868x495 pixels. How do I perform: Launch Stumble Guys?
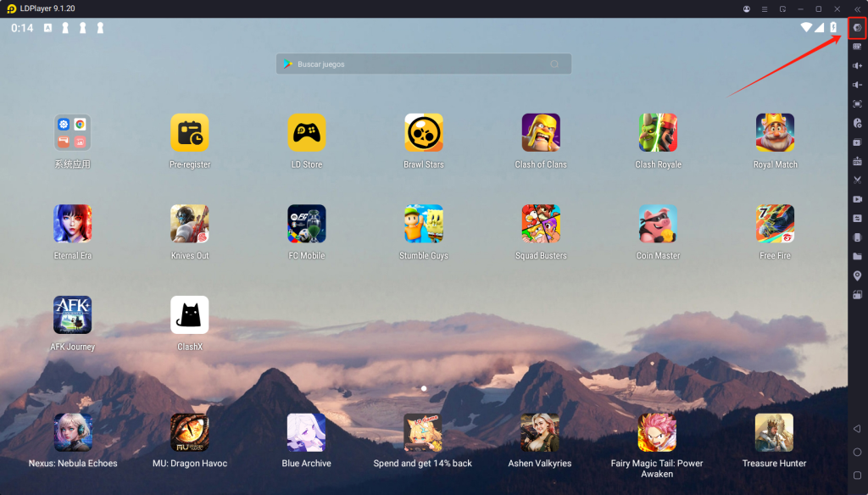tap(424, 224)
